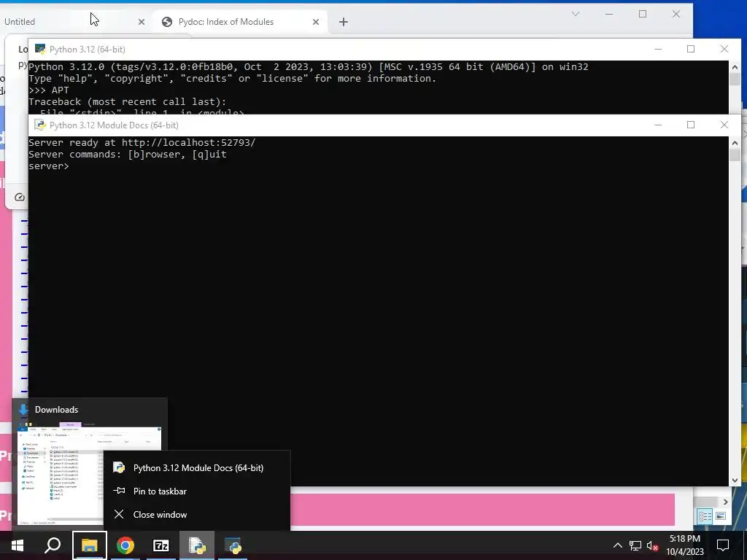Minimize the Python 3.12 Module Docs window
The image size is (747, 560).
point(658,125)
